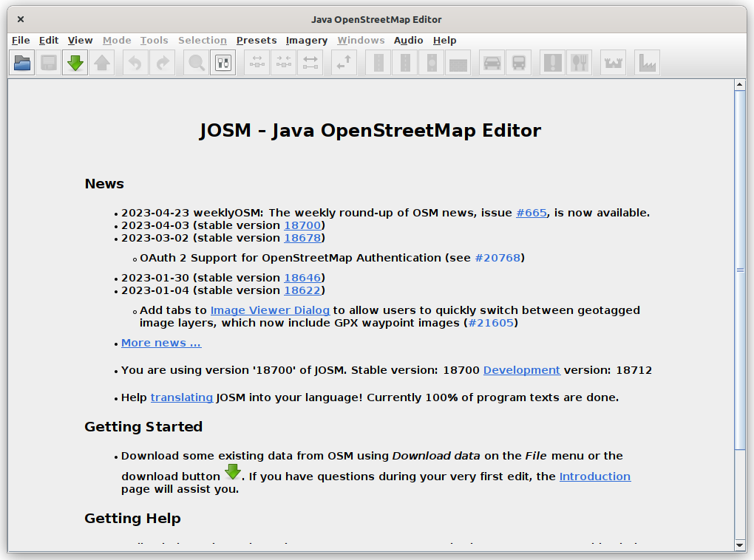Open the Imagery menu
Viewport: 754px width, 560px height.
point(306,41)
